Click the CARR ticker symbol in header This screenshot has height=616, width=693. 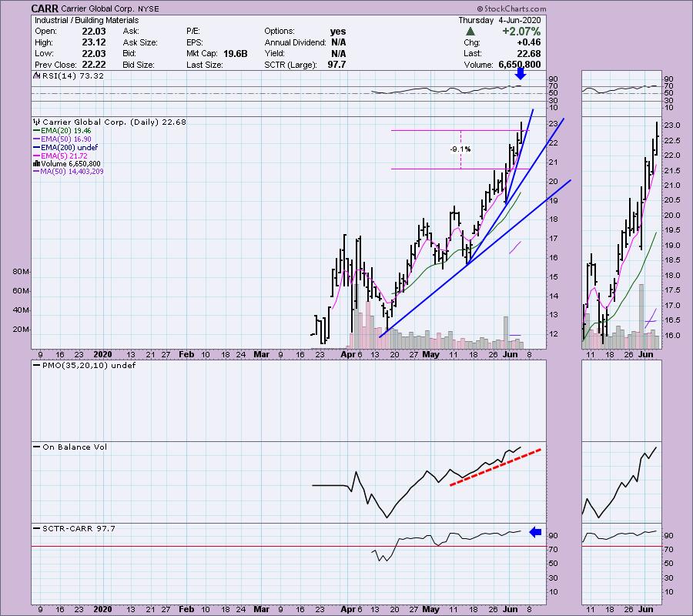click(x=45, y=8)
